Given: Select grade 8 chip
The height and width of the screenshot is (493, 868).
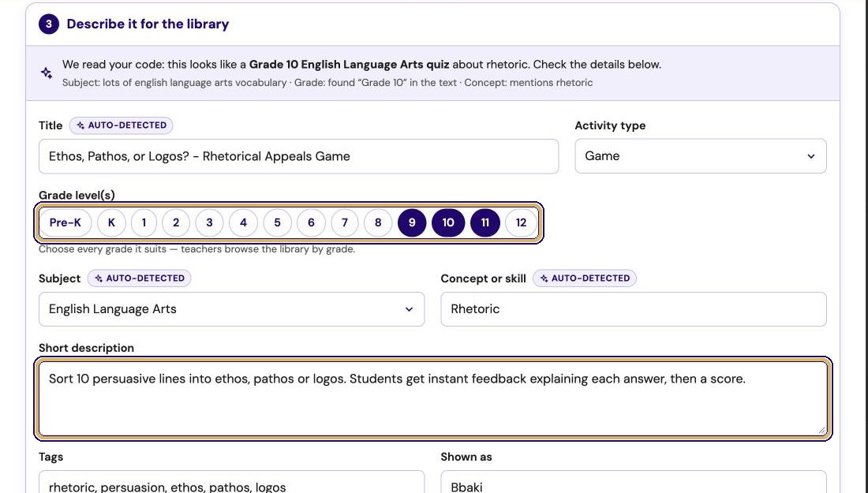Looking at the screenshot, I should pyautogui.click(x=378, y=222).
